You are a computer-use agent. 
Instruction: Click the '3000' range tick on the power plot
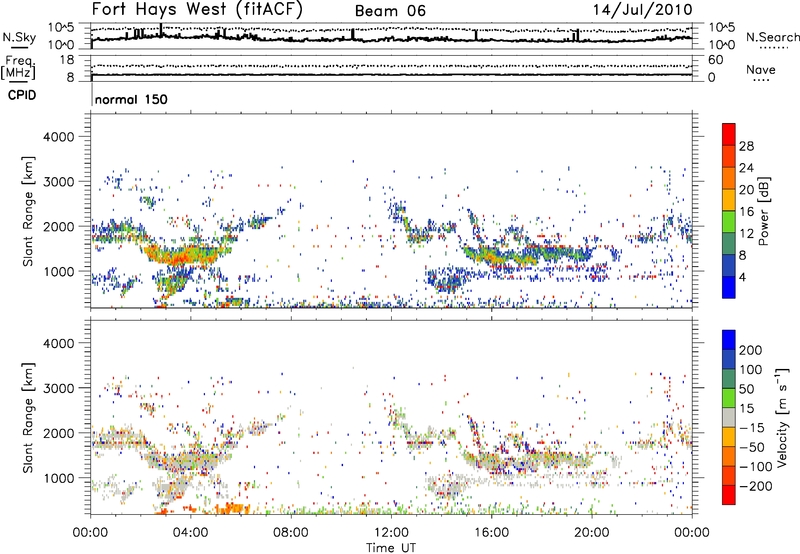pyautogui.click(x=58, y=182)
